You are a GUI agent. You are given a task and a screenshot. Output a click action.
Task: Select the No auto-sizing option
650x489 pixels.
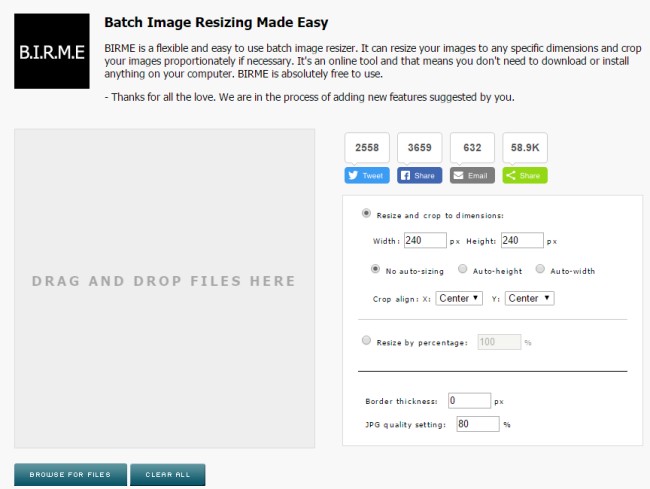pyautogui.click(x=375, y=269)
